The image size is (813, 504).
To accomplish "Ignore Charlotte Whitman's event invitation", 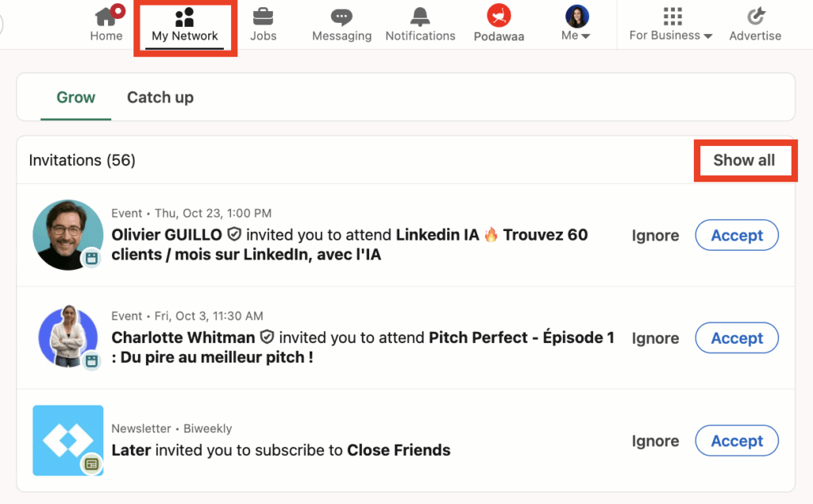I will tap(655, 338).
